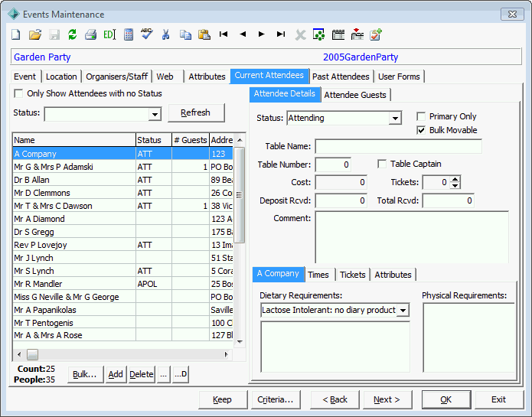Screen dimensions: 532x417
Task: Click the green dots seating toolbar icon
Action: (318, 34)
